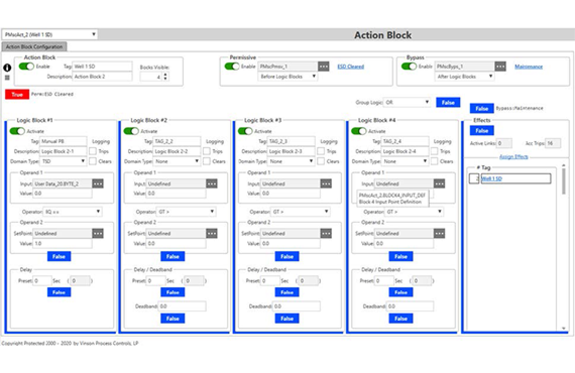Select the Action Block Configuration tab
This screenshot has width=575, height=373.
coord(34,47)
